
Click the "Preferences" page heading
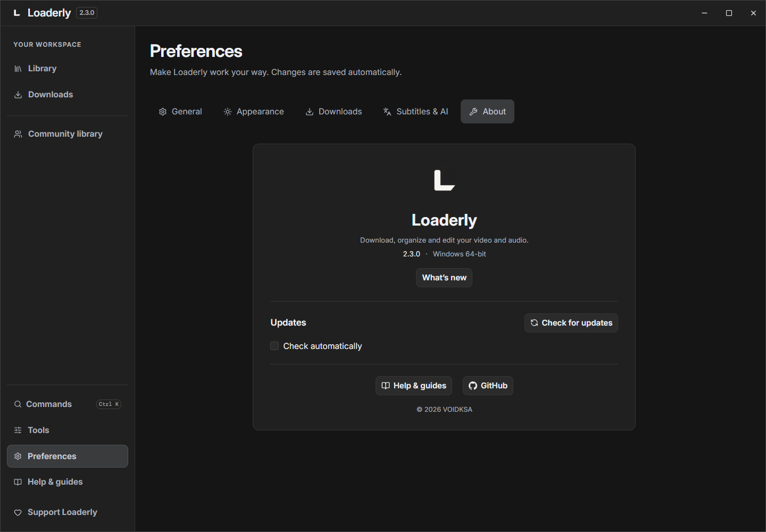tap(196, 51)
